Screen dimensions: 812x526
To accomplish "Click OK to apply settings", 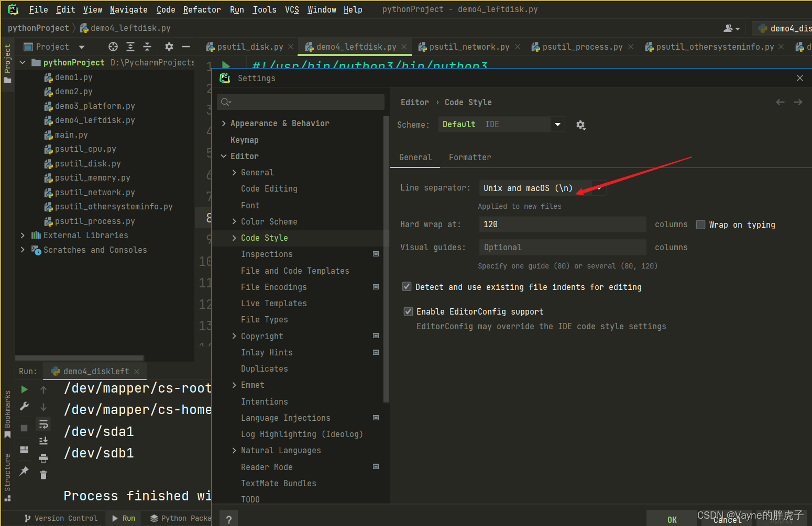I will click(672, 519).
